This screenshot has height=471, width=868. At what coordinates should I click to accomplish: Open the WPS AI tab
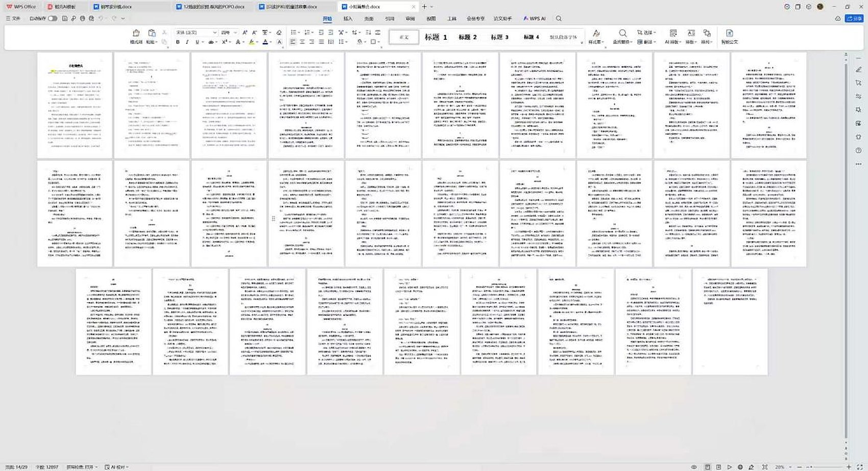click(534, 18)
